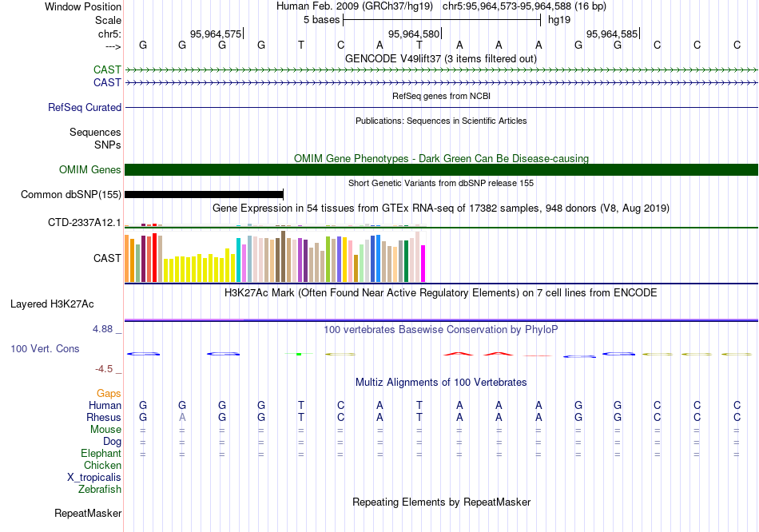759x532 pixels.
Task: Click the 4.88 conservation upper limit value
Action: pos(102,329)
